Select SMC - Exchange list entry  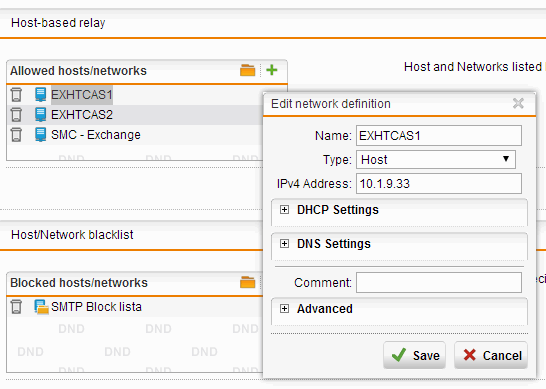pyautogui.click(x=96, y=135)
